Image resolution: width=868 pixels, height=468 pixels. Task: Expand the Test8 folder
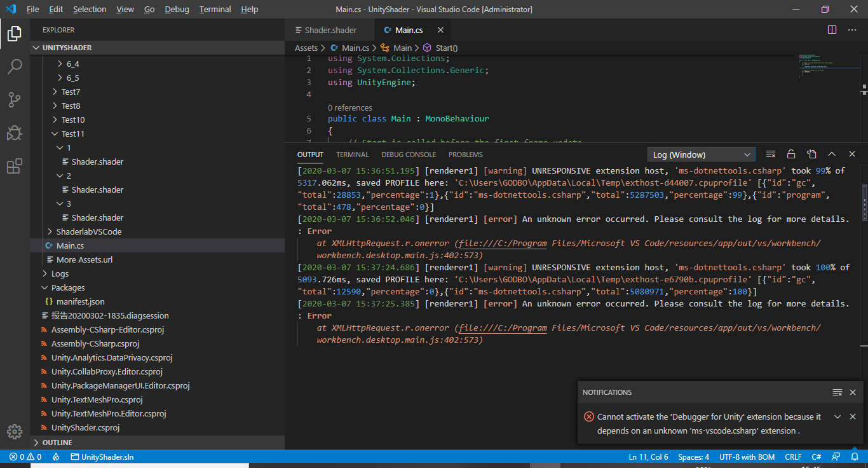[158, 106]
